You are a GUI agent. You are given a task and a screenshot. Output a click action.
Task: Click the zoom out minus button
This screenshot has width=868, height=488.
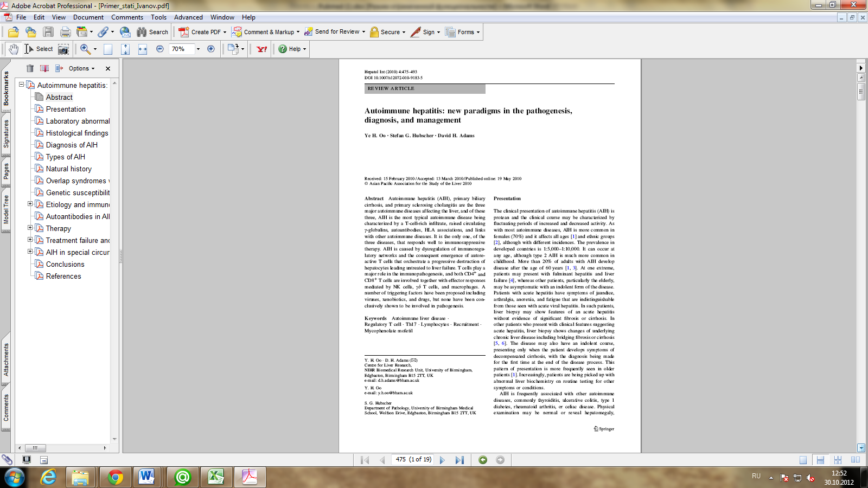(x=159, y=49)
